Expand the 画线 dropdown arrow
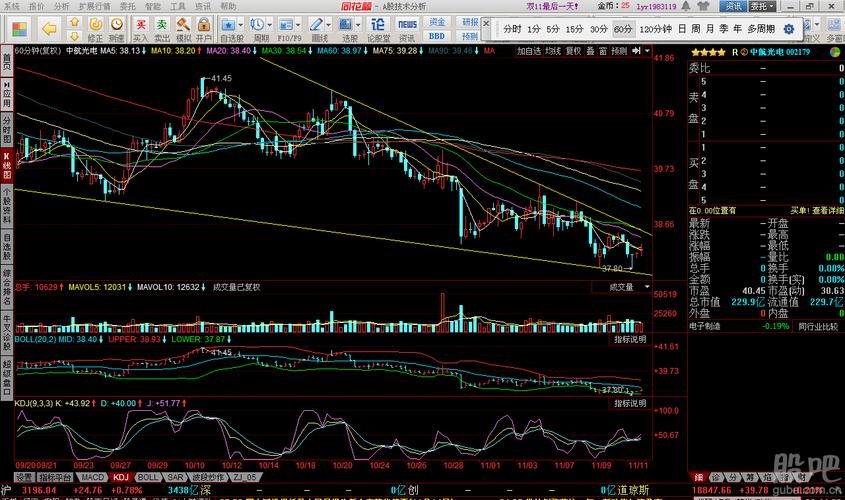845x500 pixels. coord(328,25)
